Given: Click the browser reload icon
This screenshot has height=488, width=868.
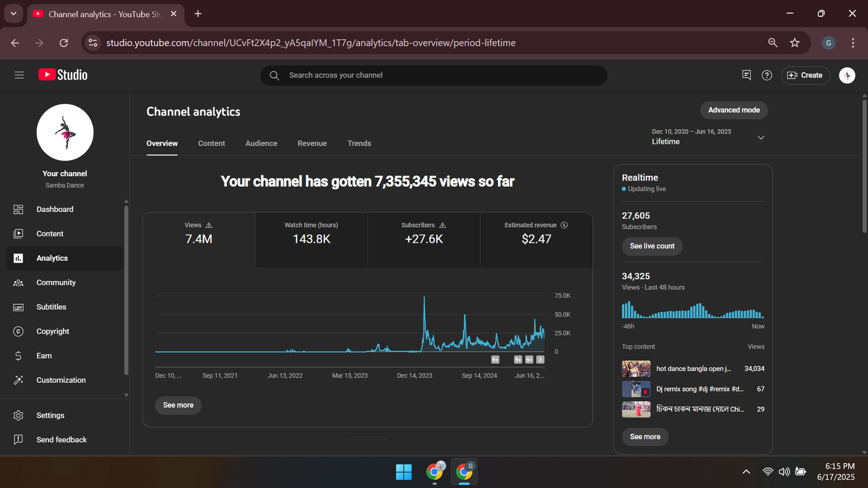Looking at the screenshot, I should click(x=63, y=43).
